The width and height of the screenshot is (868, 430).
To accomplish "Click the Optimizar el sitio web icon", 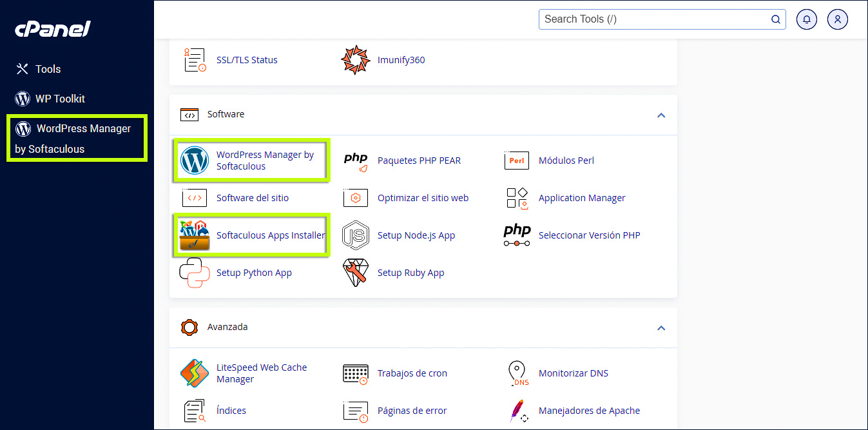I will pos(356,198).
